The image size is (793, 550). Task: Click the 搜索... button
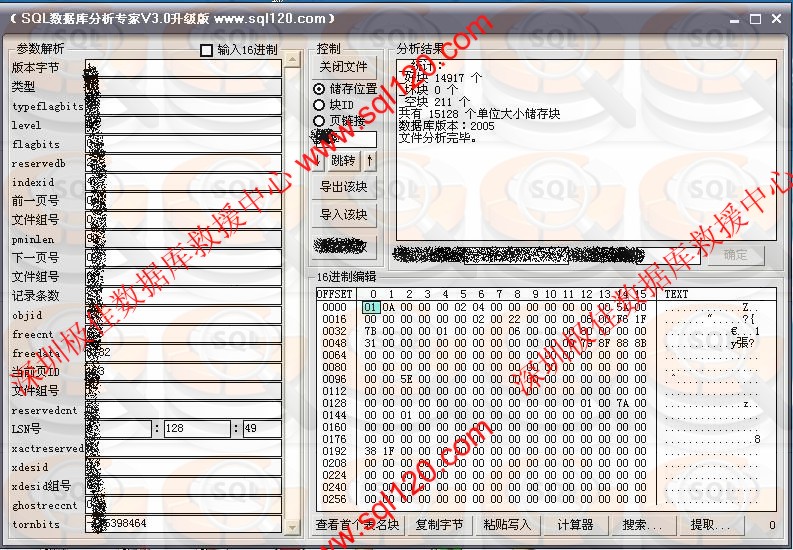[643, 525]
